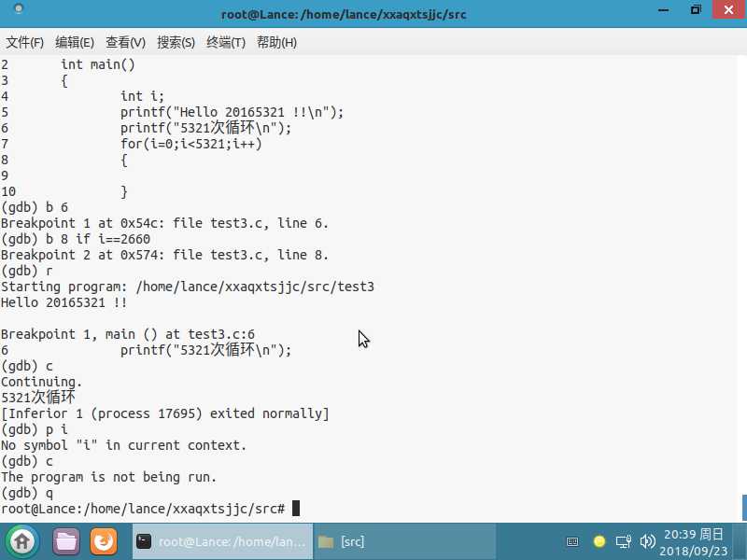Click the yellow circle tray icon
Screen dimensions: 747x560
(x=599, y=541)
